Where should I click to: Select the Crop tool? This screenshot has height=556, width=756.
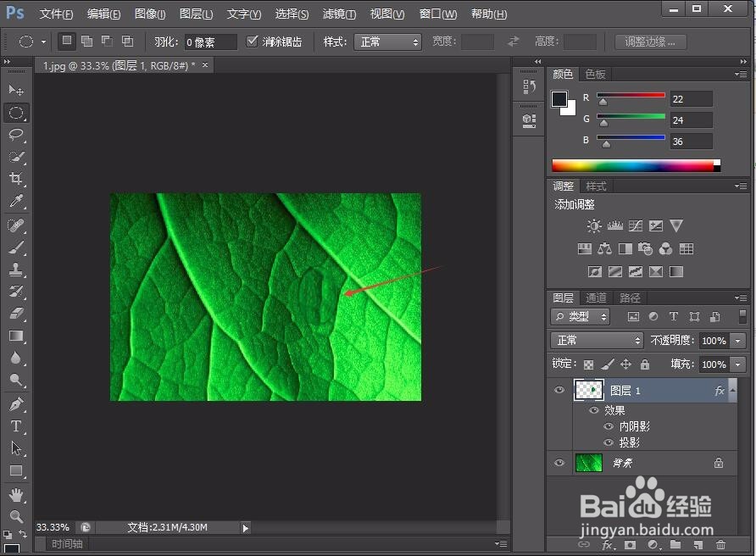coord(16,179)
